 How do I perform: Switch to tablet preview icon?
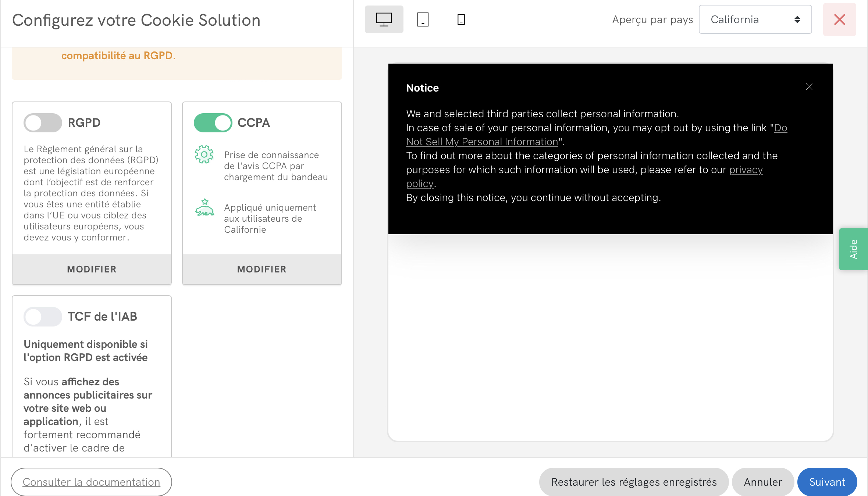(423, 19)
